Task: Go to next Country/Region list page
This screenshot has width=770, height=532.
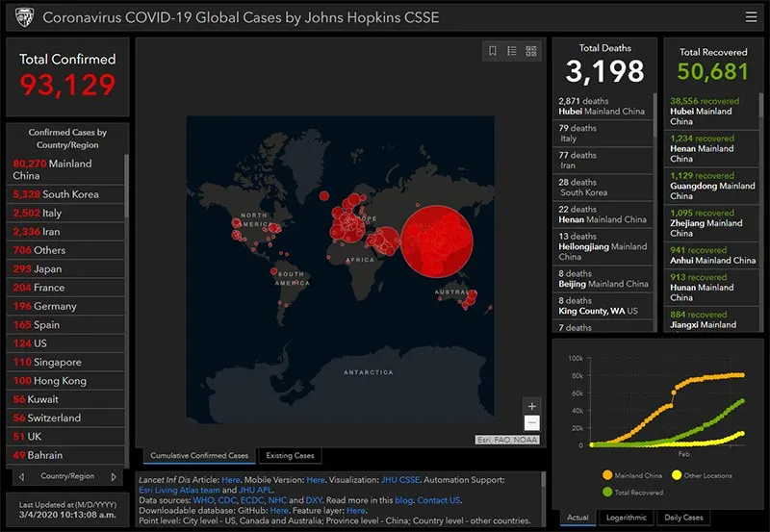Action: point(114,476)
